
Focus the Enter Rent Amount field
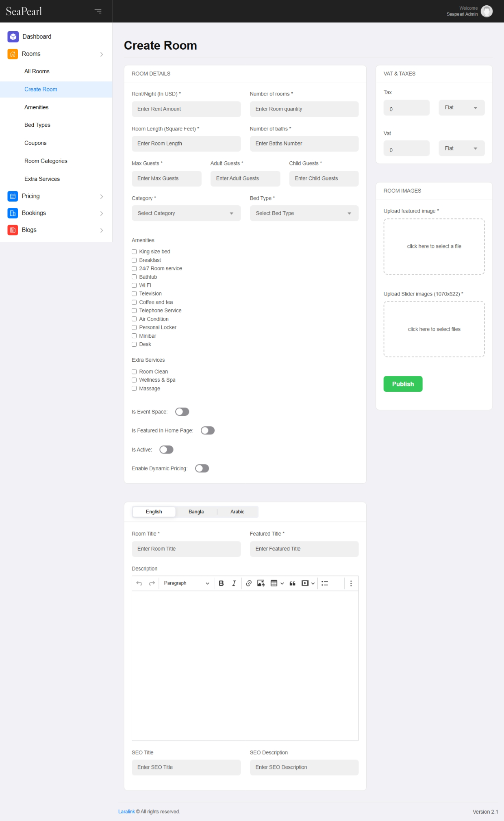pyautogui.click(x=186, y=109)
